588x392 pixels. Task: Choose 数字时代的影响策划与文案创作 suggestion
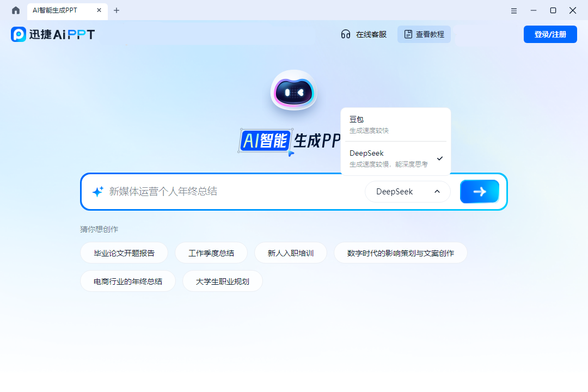401,253
